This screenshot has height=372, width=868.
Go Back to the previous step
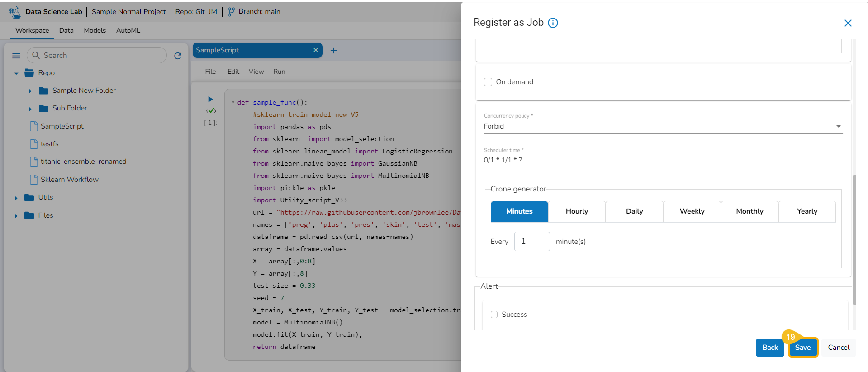pyautogui.click(x=769, y=348)
